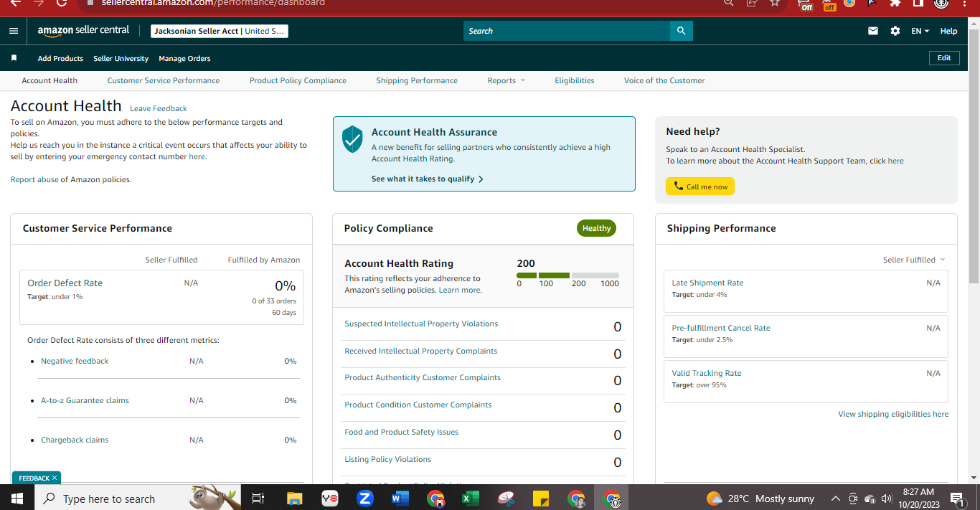Open the Shipping Performance tab
The image size is (980, 510).
(x=417, y=80)
